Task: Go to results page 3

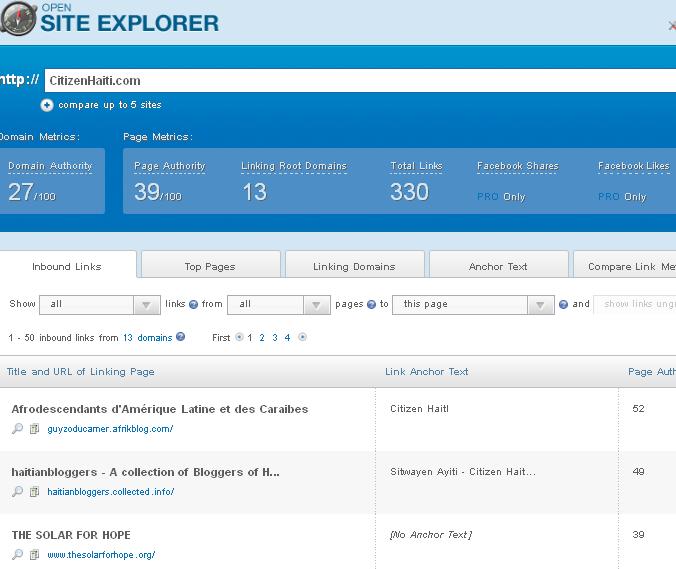Action: pyautogui.click(x=275, y=338)
